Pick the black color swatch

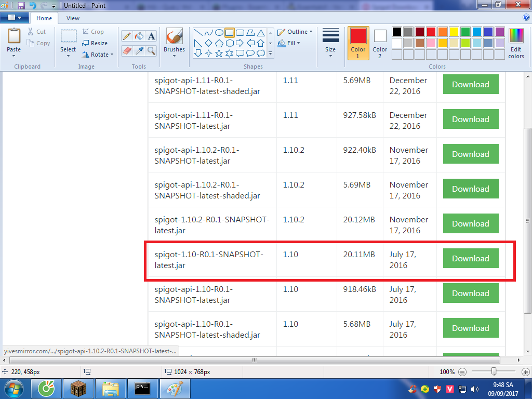397,32
